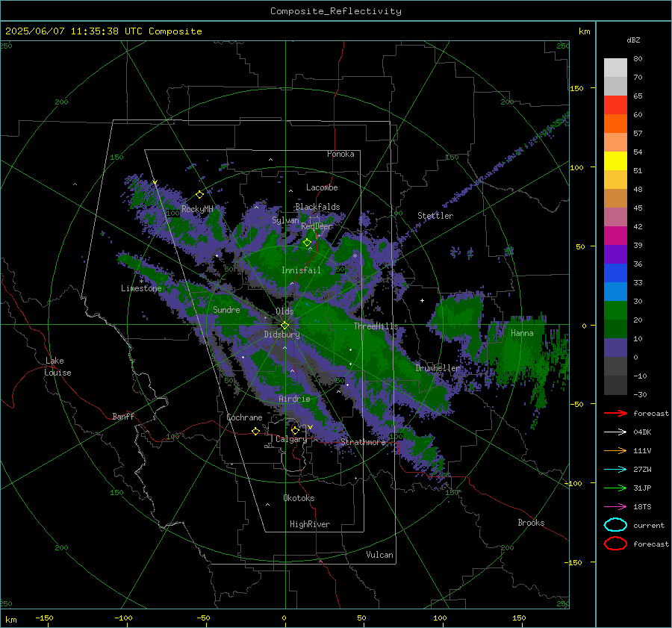Click the green 31JP arrow icon
This screenshot has width=672, height=628.
[x=615, y=488]
